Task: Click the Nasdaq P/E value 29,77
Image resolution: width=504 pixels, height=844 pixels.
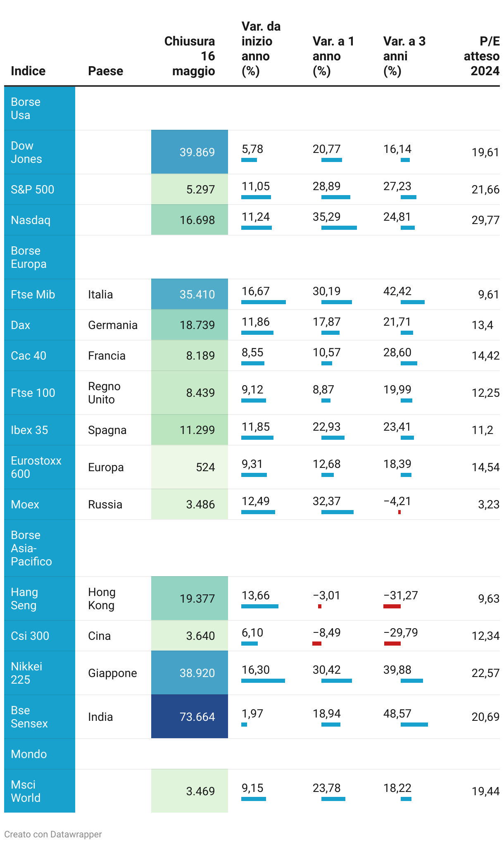Action: 485,220
